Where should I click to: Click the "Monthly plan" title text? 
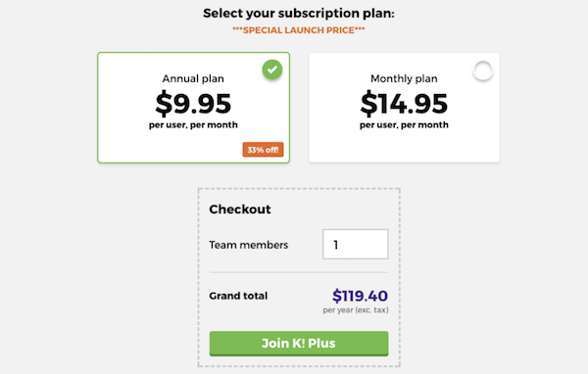coord(404,78)
